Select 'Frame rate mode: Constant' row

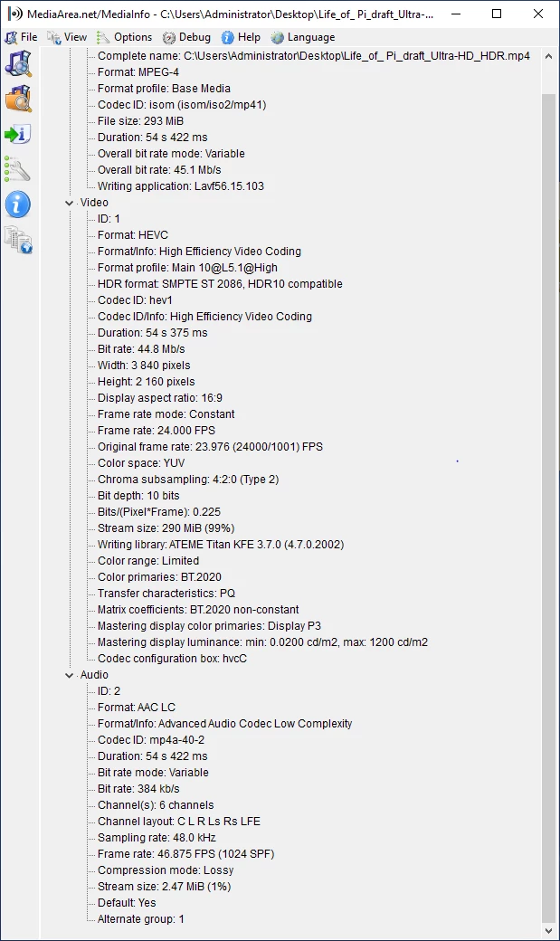click(166, 414)
